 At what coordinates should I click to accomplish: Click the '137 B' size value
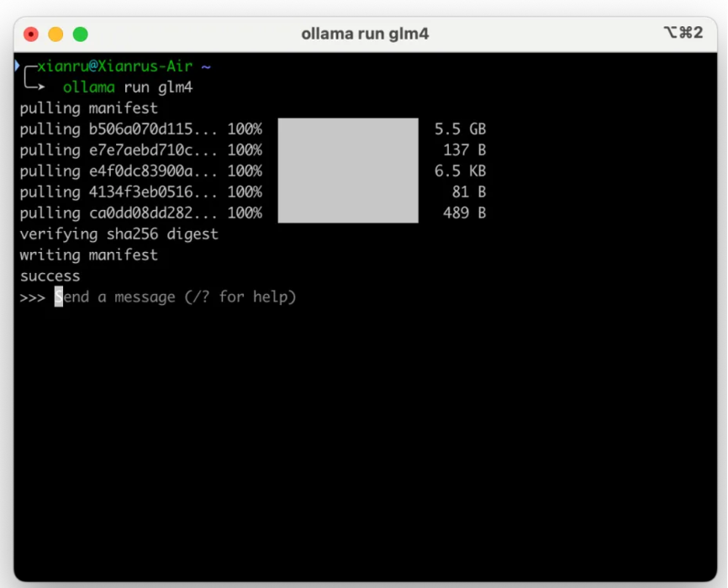coord(464,150)
